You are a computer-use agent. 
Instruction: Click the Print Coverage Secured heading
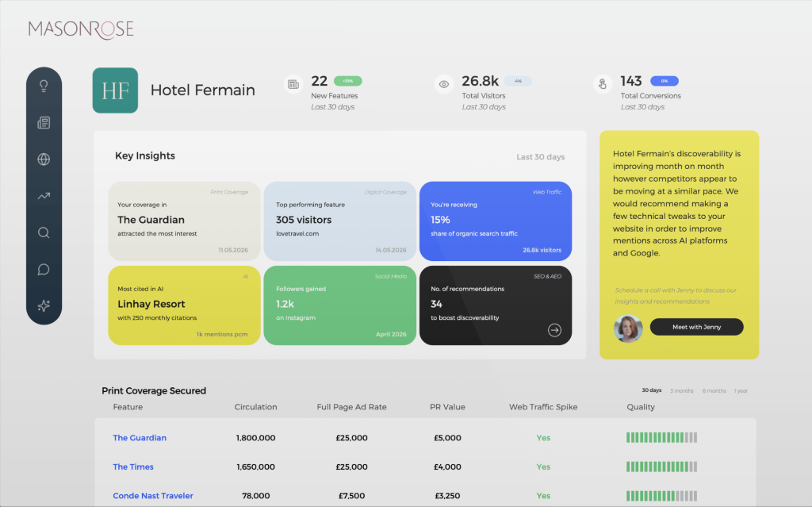[x=154, y=390]
